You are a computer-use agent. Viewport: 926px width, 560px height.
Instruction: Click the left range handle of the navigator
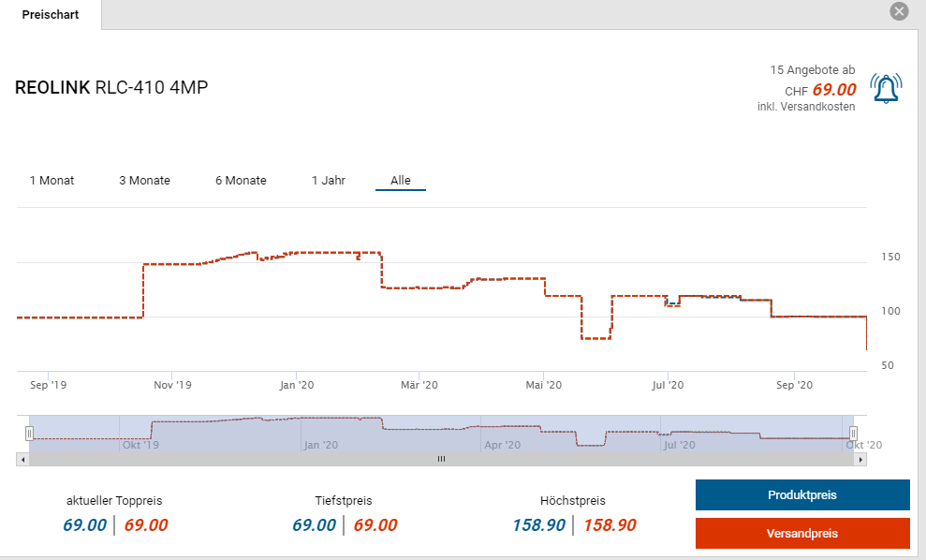click(29, 433)
